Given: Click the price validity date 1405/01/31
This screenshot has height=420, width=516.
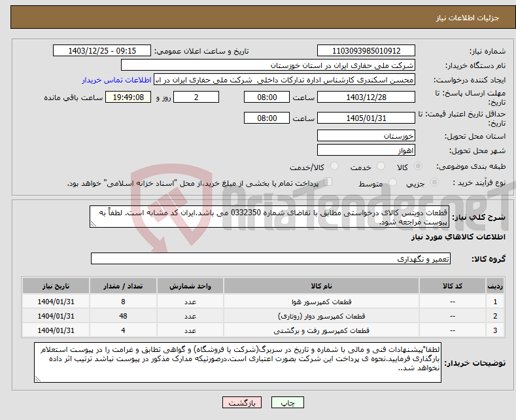Looking at the screenshot, I should (x=366, y=118).
